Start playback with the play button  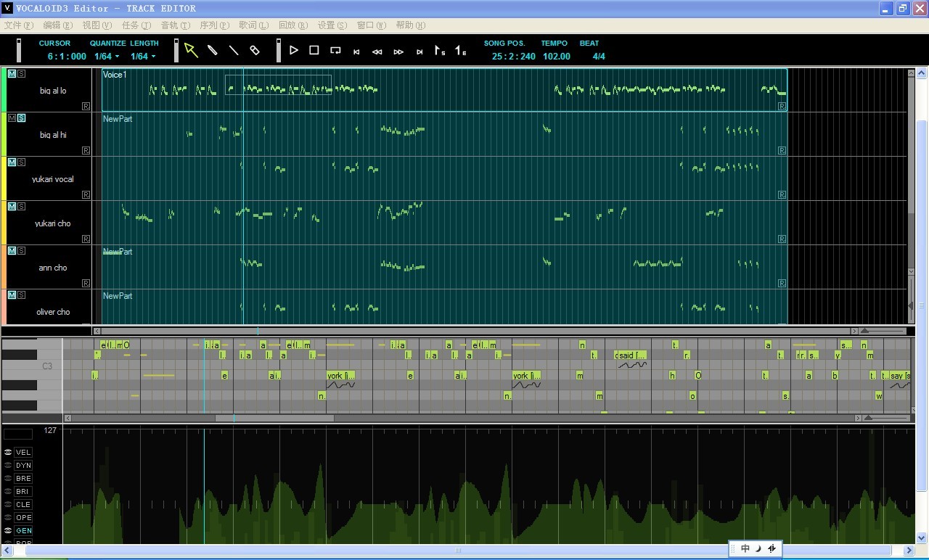pyautogui.click(x=294, y=50)
